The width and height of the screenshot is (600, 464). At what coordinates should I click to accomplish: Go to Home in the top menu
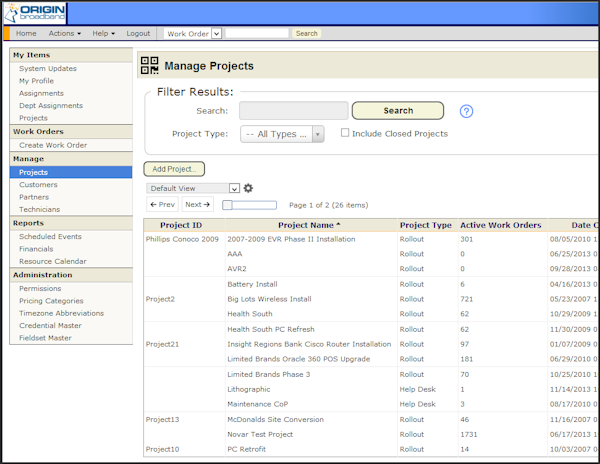click(26, 33)
